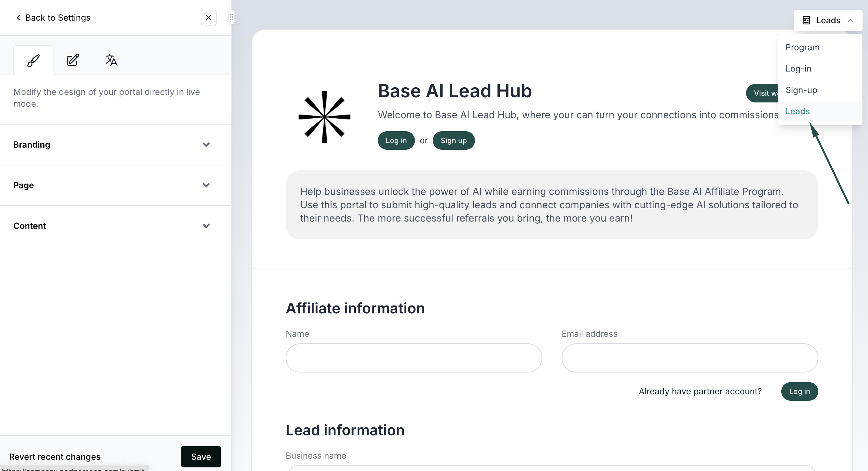Click Sign up button in header
868x471 pixels.
coord(453,141)
